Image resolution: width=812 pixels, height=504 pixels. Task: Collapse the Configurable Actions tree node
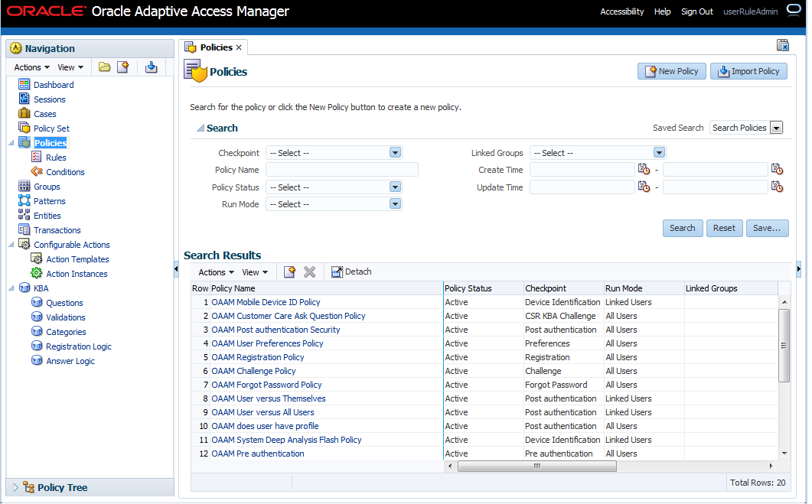point(11,245)
